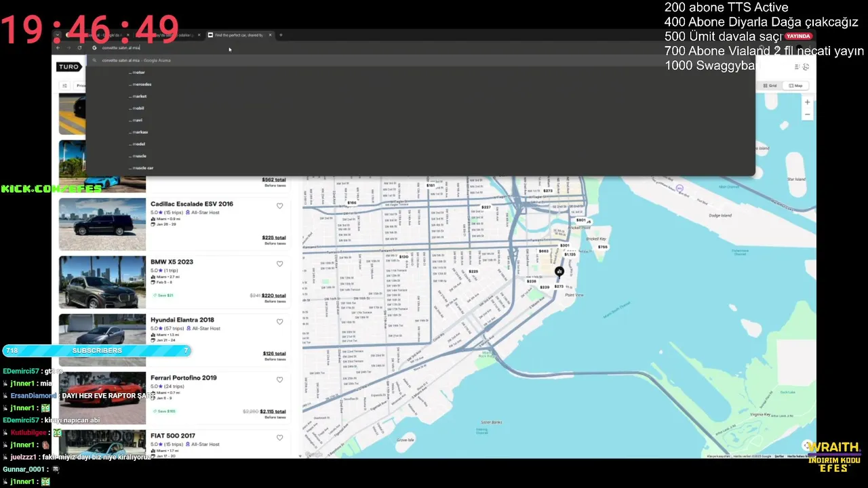Viewport: 868px width, 488px height.
Task: Choose the '... motor' suggestion
Action: [x=420, y=73]
